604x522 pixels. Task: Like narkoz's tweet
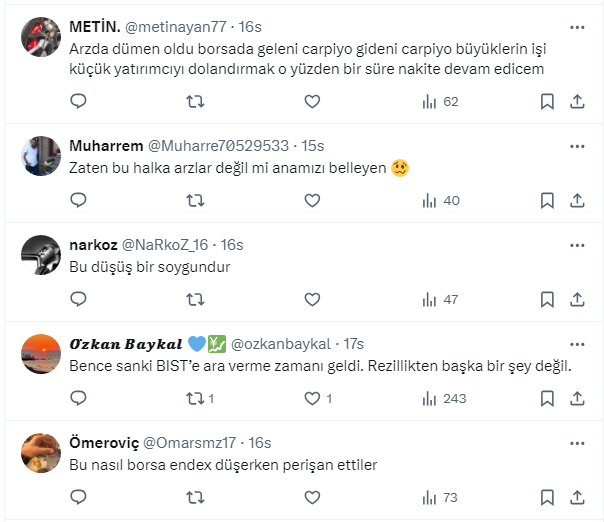(312, 299)
